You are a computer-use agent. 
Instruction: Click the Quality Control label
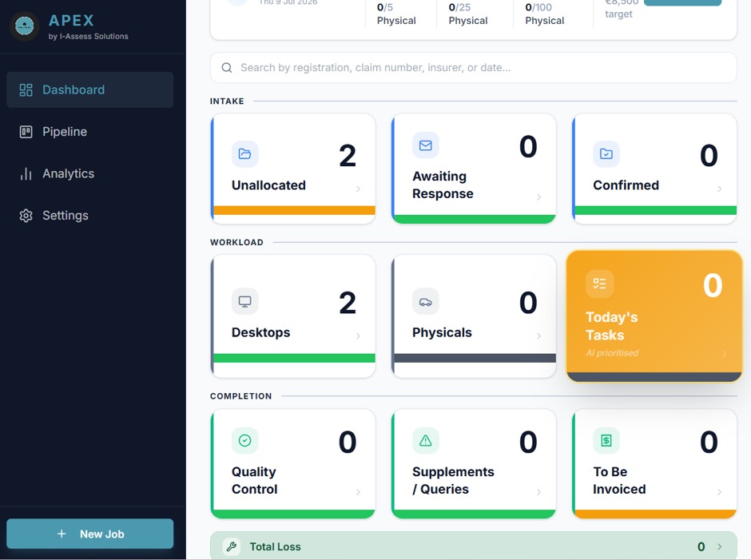point(254,480)
